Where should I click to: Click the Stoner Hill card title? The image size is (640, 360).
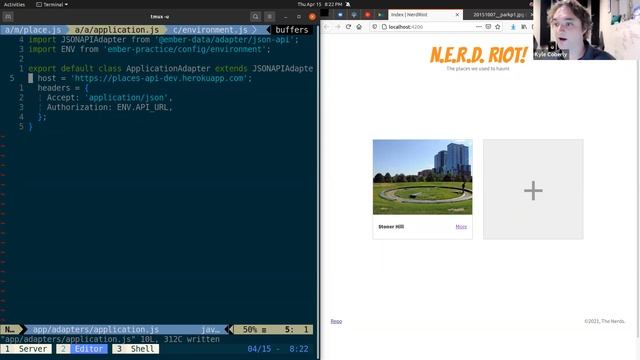point(391,227)
